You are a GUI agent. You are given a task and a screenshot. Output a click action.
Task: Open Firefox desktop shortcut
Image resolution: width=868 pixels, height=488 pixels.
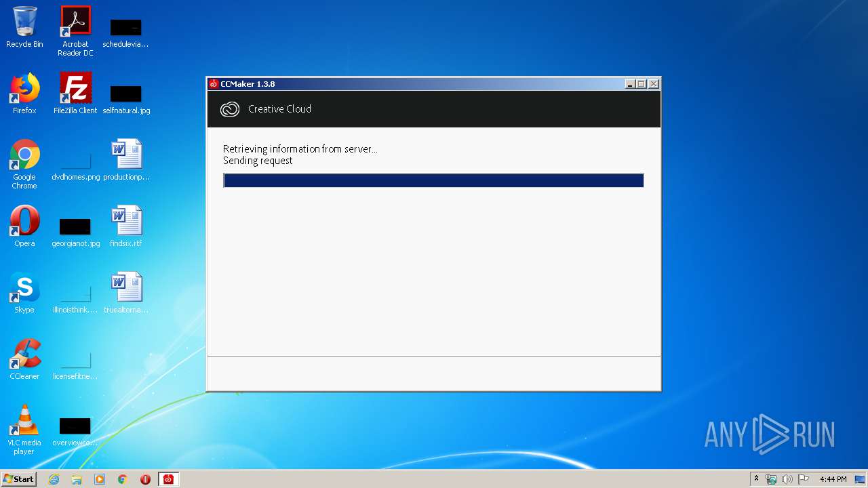click(24, 94)
